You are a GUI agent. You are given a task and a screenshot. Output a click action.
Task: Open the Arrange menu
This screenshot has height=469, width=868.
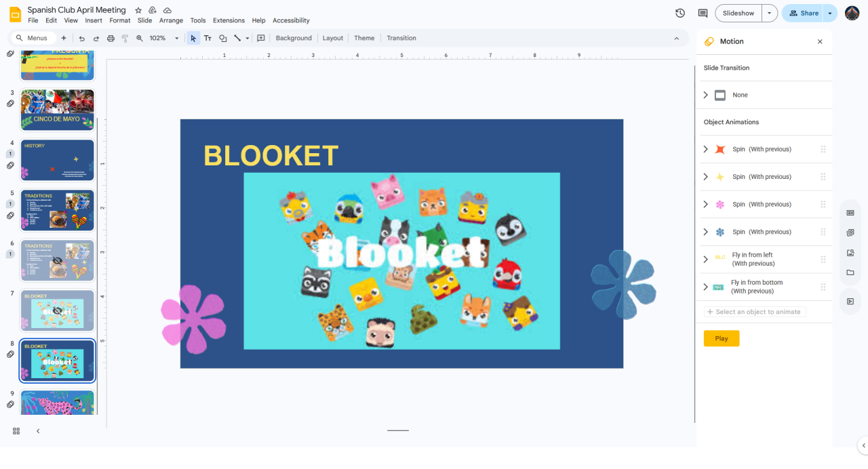click(x=171, y=21)
